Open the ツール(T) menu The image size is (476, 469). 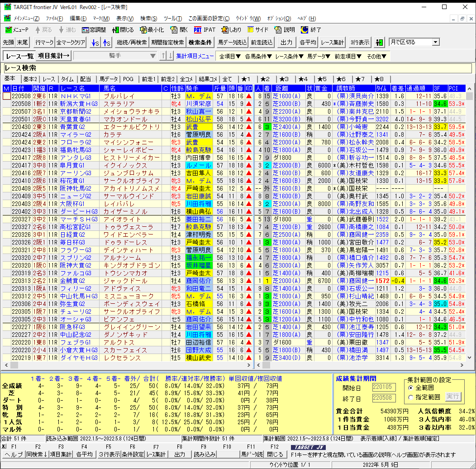click(173, 19)
